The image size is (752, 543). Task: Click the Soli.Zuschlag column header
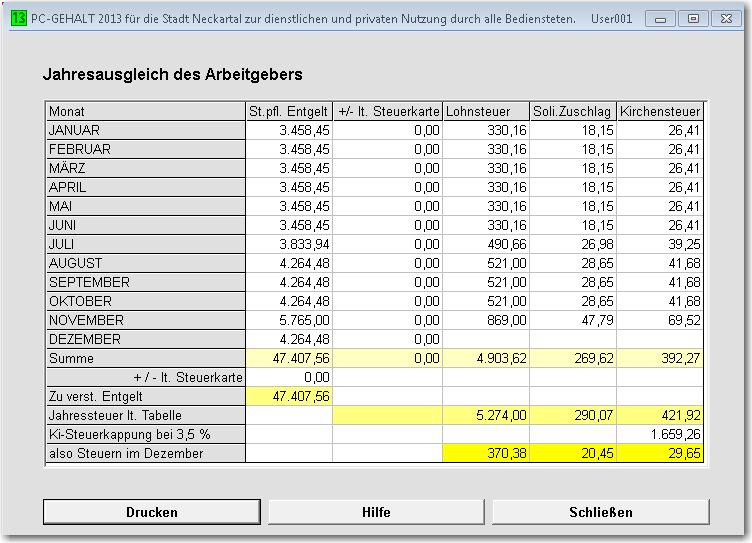coord(573,111)
